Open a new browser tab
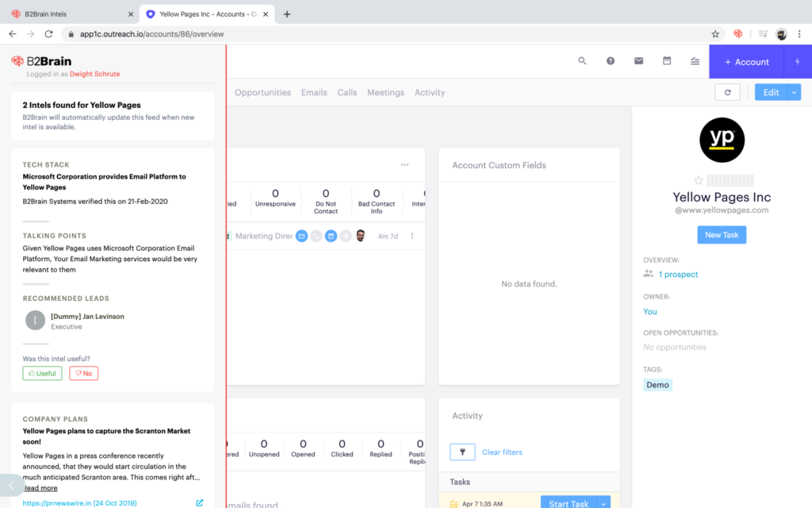Screen dimensions: 812x508 pos(287,14)
